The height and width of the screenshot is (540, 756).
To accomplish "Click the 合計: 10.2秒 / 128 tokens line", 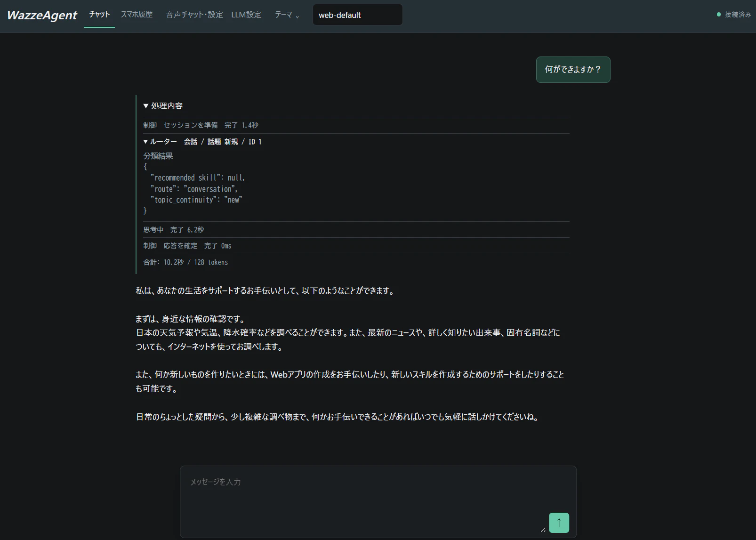I will coord(185,262).
